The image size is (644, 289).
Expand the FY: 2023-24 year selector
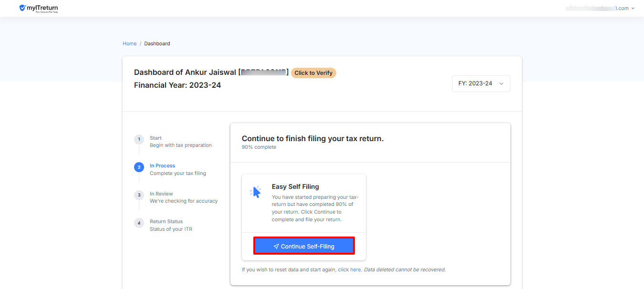tap(481, 83)
